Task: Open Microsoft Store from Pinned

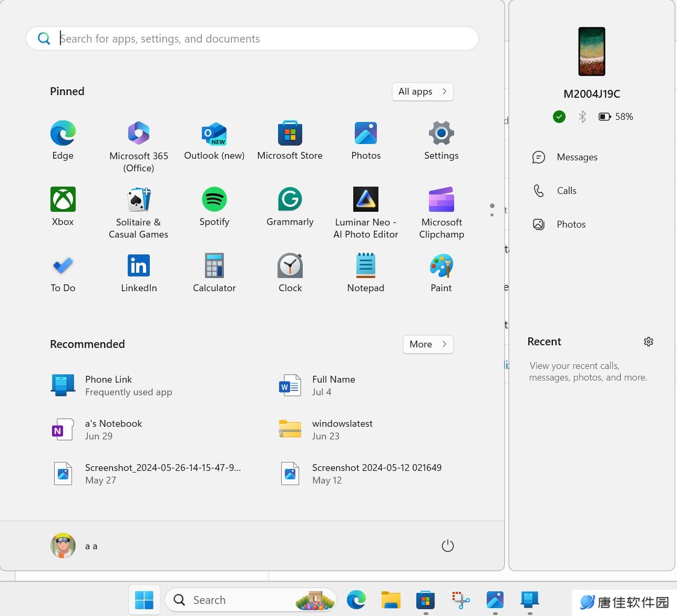Action: pyautogui.click(x=290, y=140)
